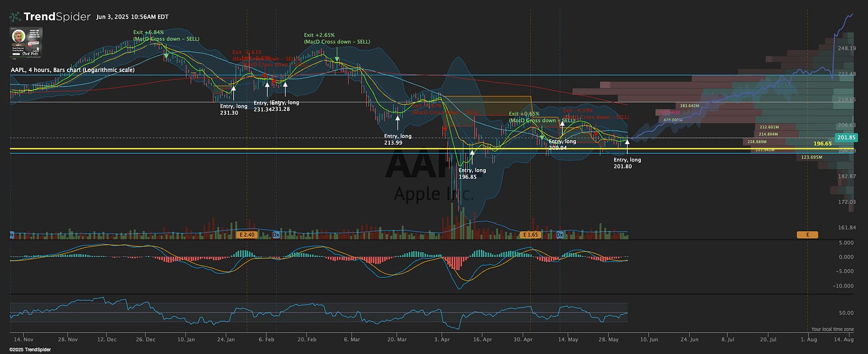The height and width of the screenshot is (354, 868).
Task: Click the 5.000 value on the MACD axis
Action: (x=848, y=243)
